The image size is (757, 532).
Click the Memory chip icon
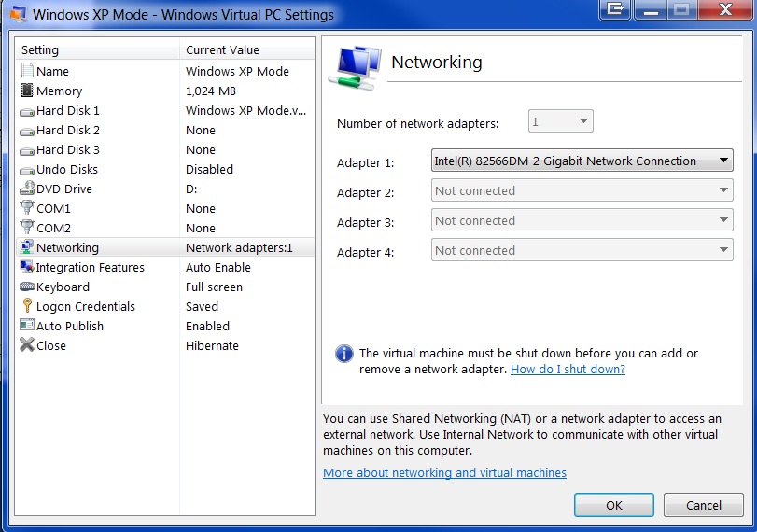pos(27,91)
